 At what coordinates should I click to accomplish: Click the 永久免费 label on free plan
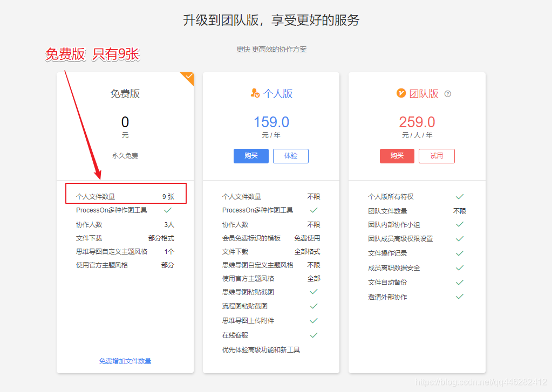pos(125,155)
